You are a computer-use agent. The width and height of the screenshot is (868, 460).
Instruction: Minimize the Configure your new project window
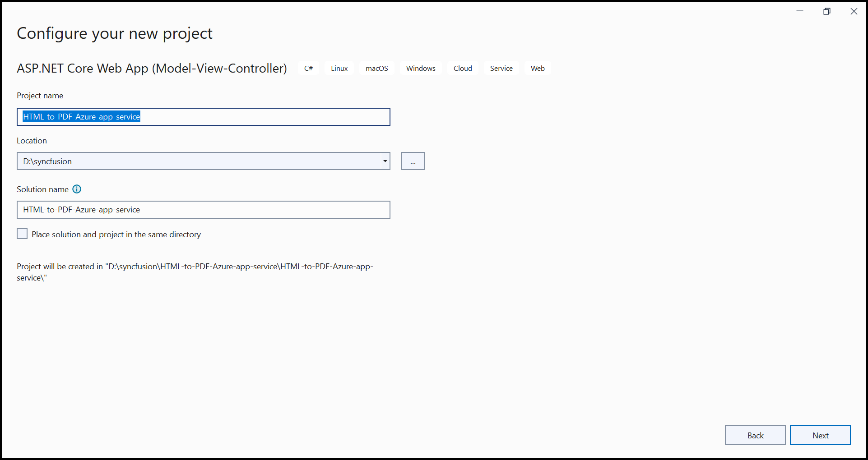click(x=800, y=11)
